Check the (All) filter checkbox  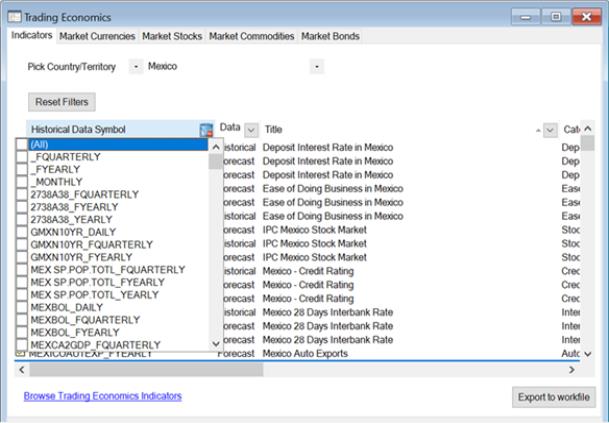[22, 145]
